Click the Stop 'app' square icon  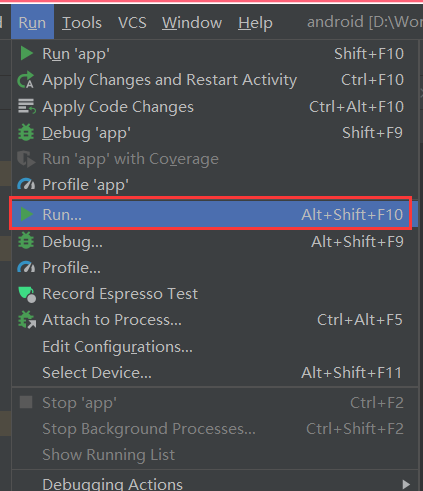(26, 402)
